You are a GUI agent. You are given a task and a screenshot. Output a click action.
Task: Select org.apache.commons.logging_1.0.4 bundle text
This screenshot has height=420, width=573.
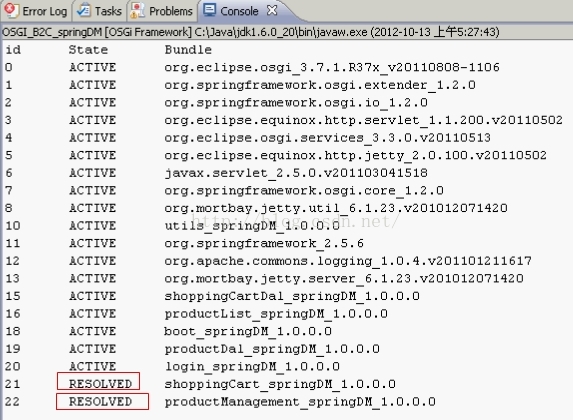coord(348,261)
